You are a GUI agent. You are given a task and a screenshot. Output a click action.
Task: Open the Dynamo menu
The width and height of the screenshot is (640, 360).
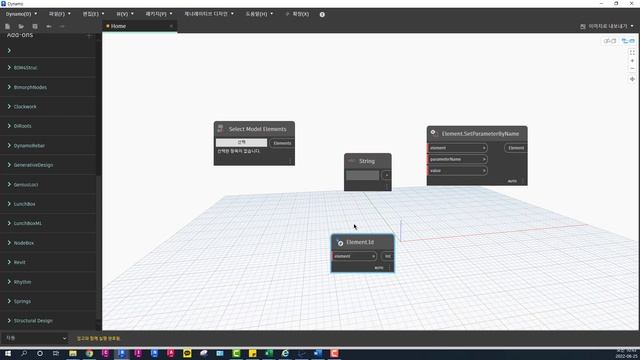[21, 14]
